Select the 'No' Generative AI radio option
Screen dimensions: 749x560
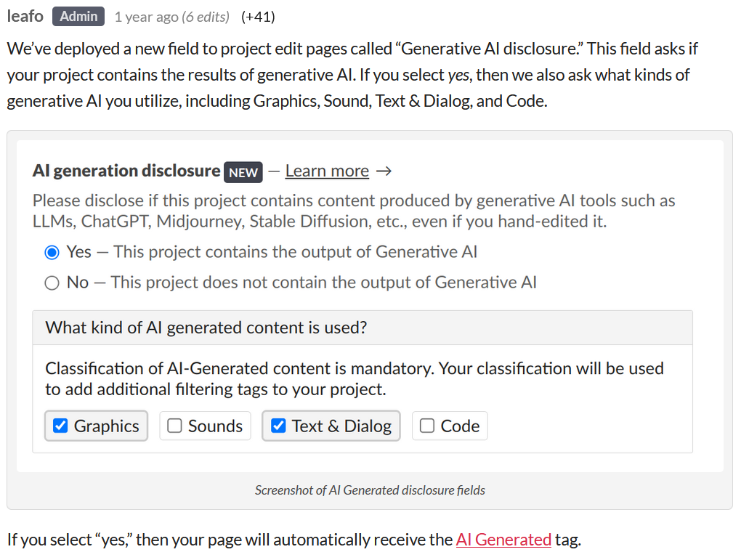[x=52, y=283]
